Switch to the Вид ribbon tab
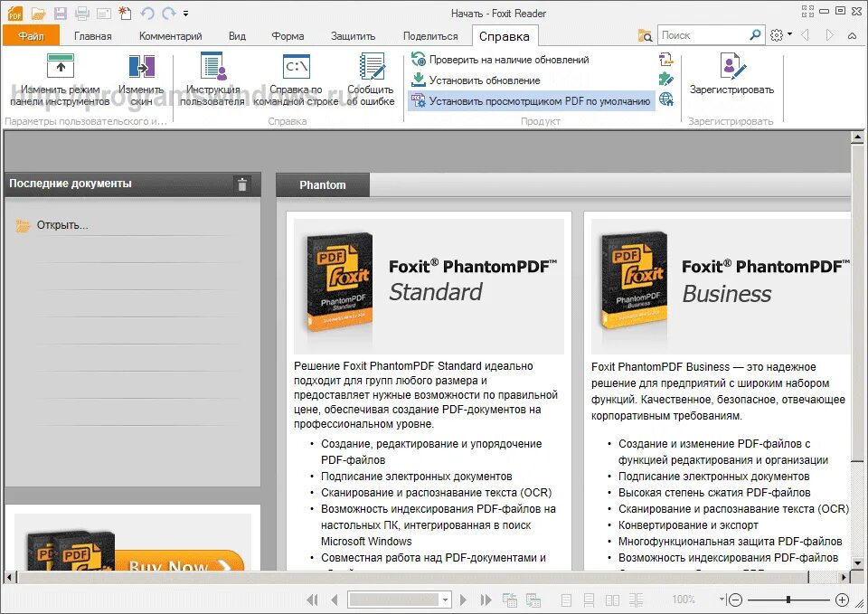This screenshot has width=868, height=614. pos(237,36)
